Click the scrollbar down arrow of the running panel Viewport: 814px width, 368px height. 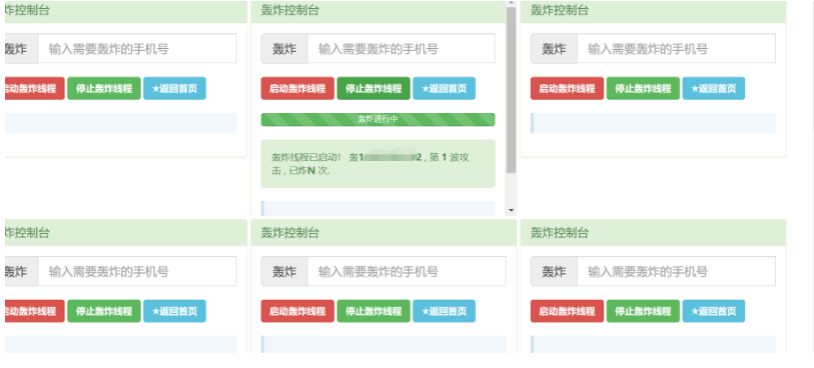[x=511, y=210]
